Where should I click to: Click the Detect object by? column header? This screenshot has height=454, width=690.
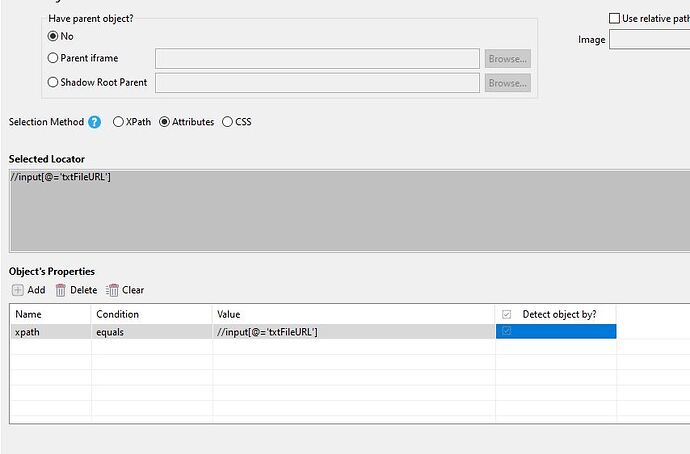click(556, 314)
